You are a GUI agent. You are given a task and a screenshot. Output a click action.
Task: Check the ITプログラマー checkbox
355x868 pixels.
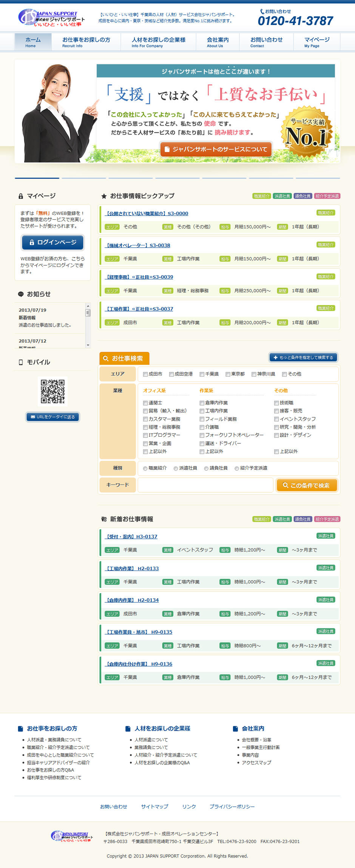pyautogui.click(x=145, y=436)
